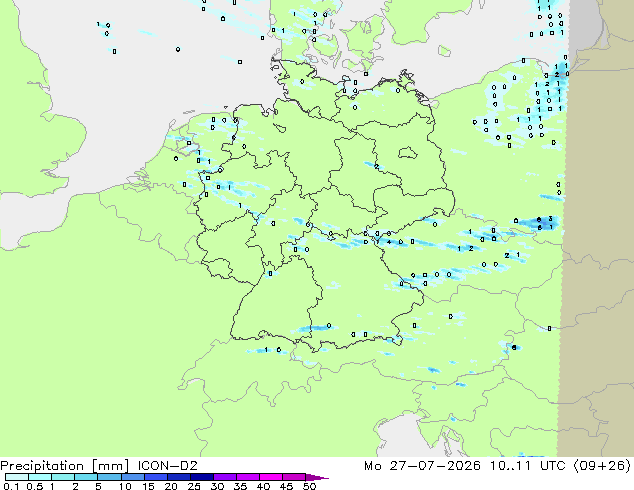
Task: Select the 40–45 mm magenta legend swatch
Action: (x=270, y=477)
